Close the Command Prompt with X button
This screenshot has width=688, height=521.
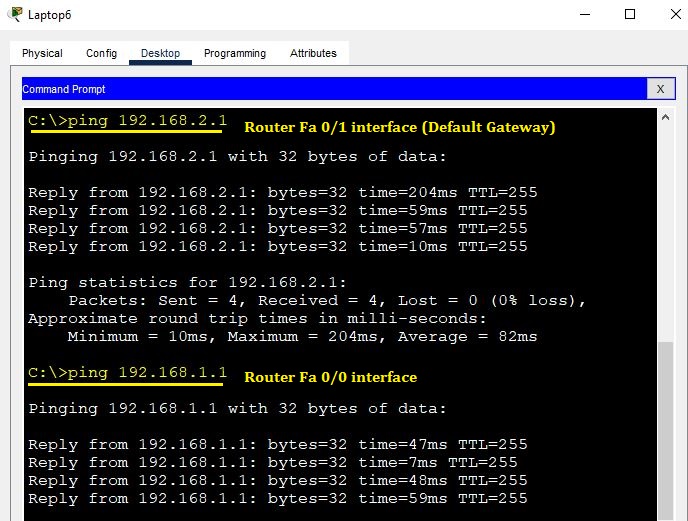coord(660,89)
